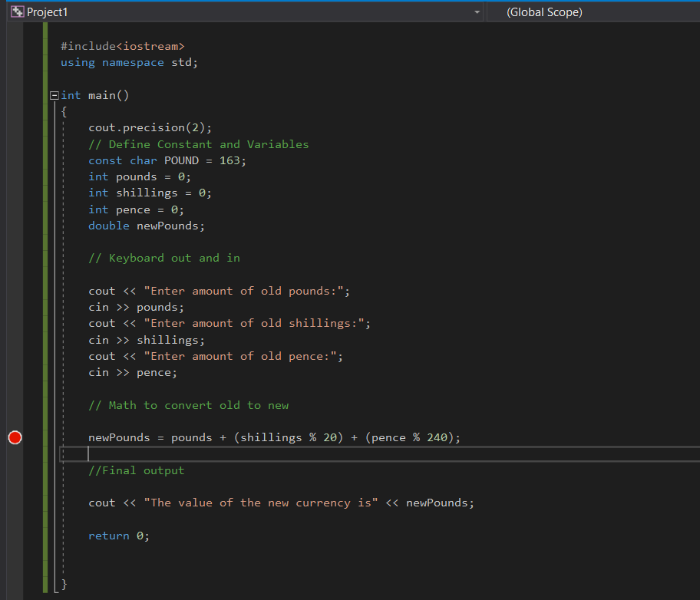Click the word newPounds in final cout

pyautogui.click(x=439, y=503)
